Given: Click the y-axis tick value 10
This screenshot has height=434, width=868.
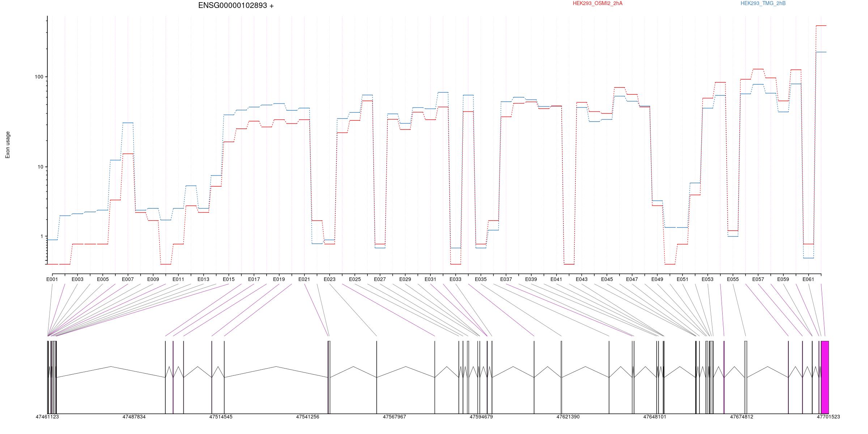Looking at the screenshot, I should coord(40,167).
